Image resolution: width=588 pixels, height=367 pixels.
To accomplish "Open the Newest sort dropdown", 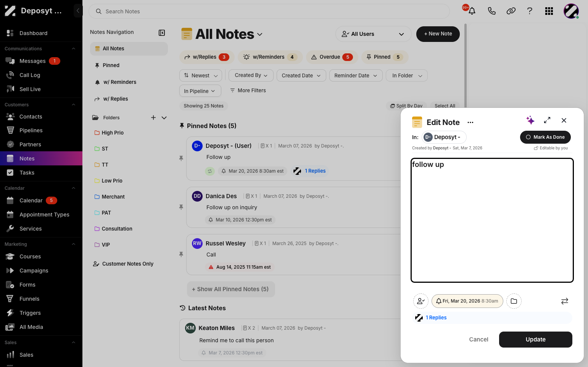I will 201,75.
